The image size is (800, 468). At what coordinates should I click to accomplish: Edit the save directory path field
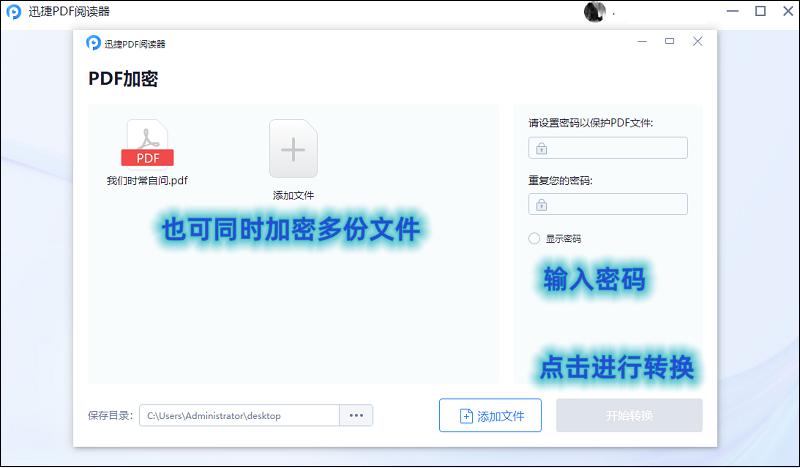pyautogui.click(x=239, y=415)
